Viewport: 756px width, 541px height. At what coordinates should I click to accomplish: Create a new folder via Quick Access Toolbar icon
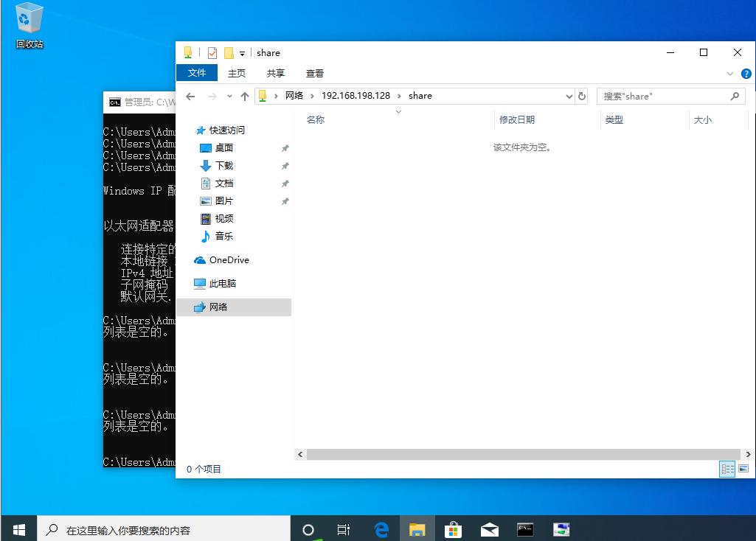click(x=229, y=52)
